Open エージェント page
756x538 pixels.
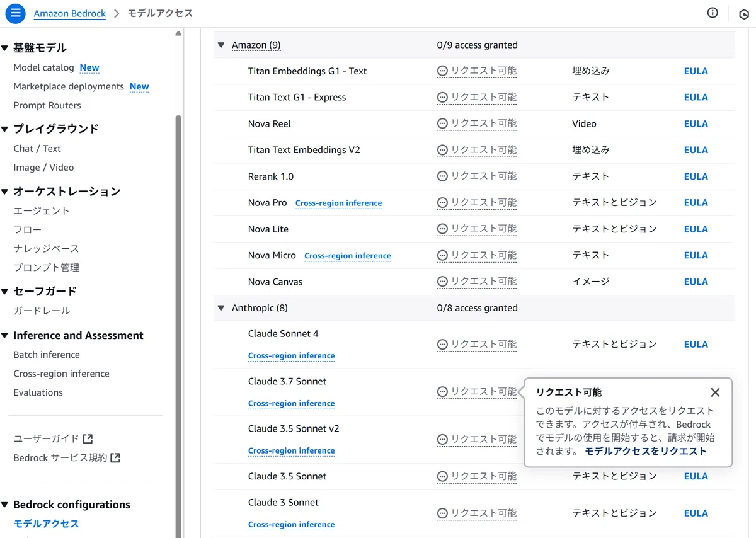pos(42,211)
